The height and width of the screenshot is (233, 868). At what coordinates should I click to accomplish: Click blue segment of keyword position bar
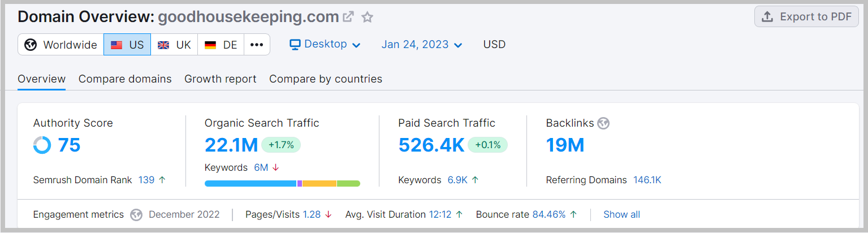click(x=251, y=183)
